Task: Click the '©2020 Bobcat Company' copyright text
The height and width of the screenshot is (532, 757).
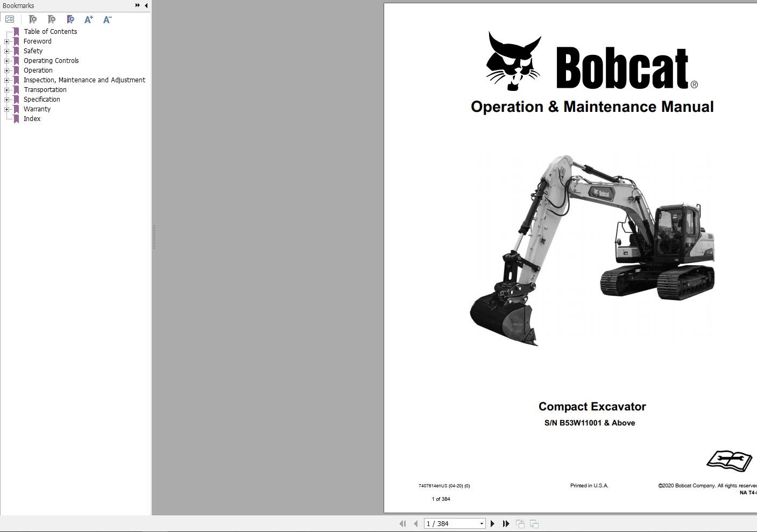Action: (x=708, y=486)
